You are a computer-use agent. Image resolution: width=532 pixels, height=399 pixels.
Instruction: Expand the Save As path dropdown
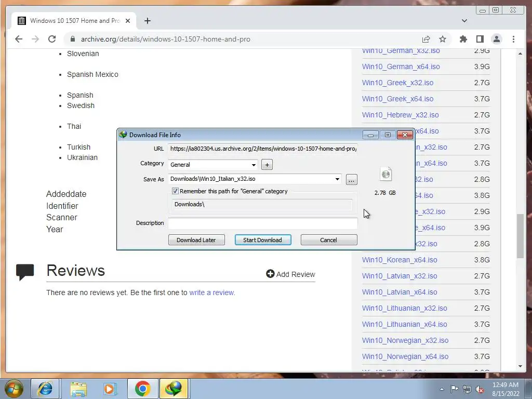coord(337,179)
